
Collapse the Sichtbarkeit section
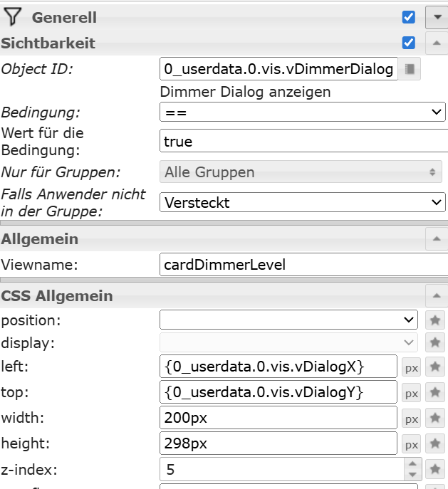click(436, 43)
